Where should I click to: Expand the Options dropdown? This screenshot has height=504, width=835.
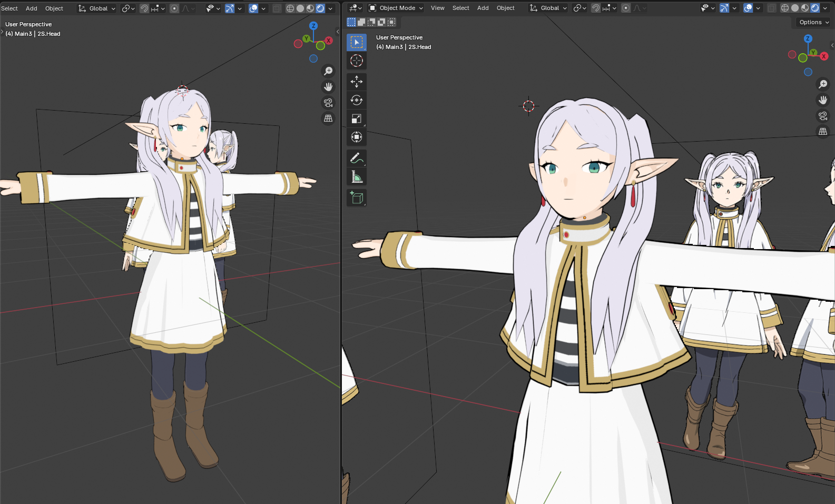(x=814, y=22)
